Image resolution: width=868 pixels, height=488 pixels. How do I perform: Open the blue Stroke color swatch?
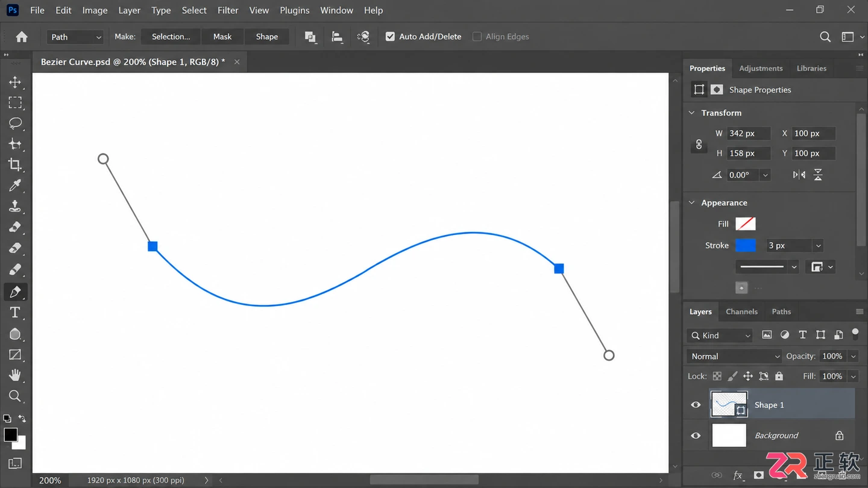click(746, 245)
